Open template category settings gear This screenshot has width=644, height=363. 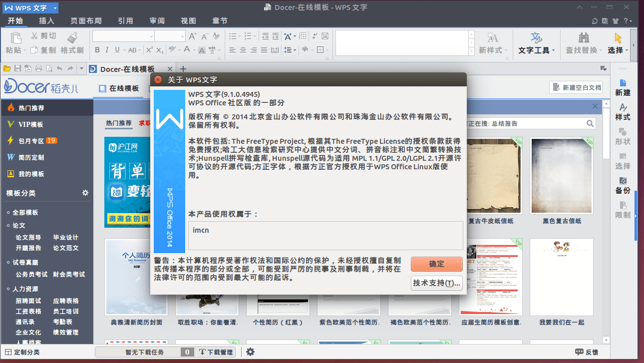85,193
